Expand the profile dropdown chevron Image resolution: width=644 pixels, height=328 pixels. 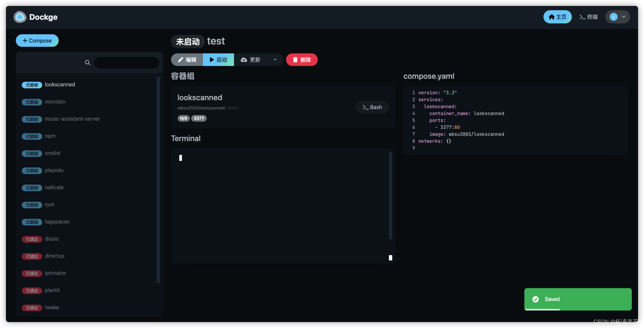coord(624,17)
